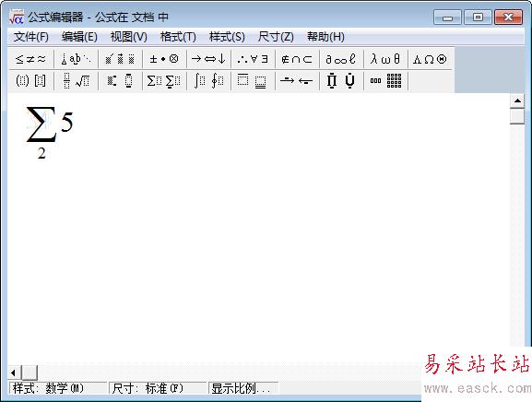Open the logical symbols palette (∴∀∃)
Screen dimensions: 532x402
pos(253,59)
